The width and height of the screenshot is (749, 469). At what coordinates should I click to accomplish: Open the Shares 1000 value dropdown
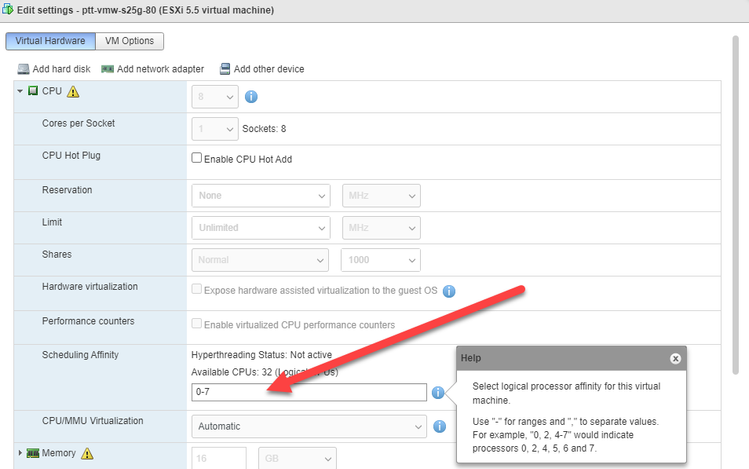pos(381,260)
